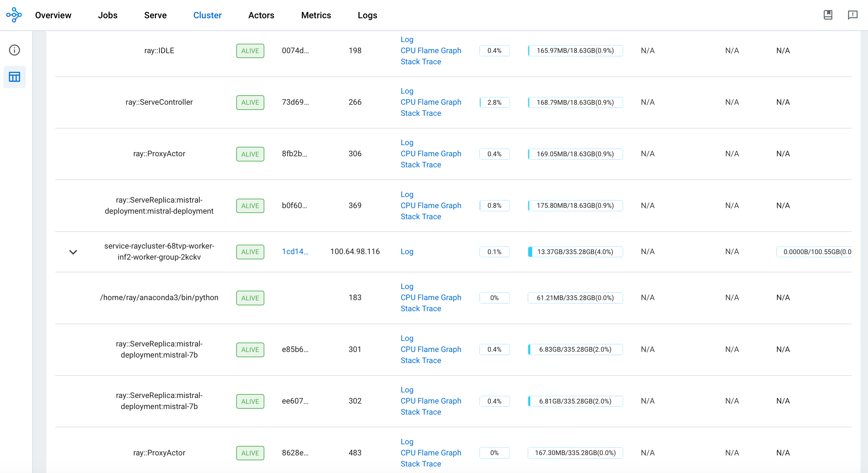This screenshot has width=868, height=473.
Task: Click IP address 100.64.98.116
Action: pyautogui.click(x=355, y=252)
